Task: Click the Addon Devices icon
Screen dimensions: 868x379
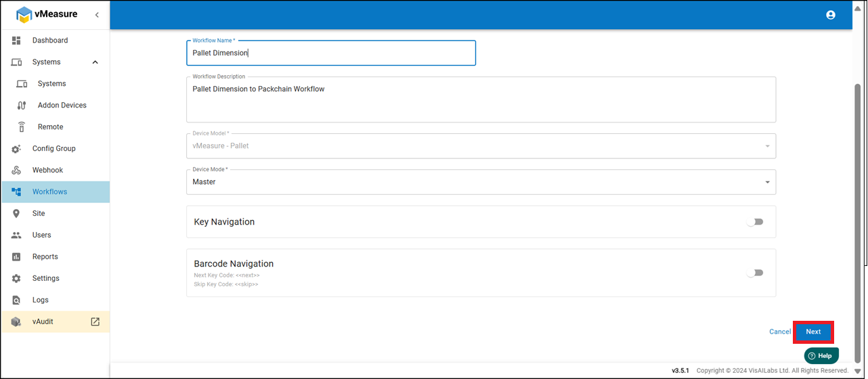Action: [22, 106]
